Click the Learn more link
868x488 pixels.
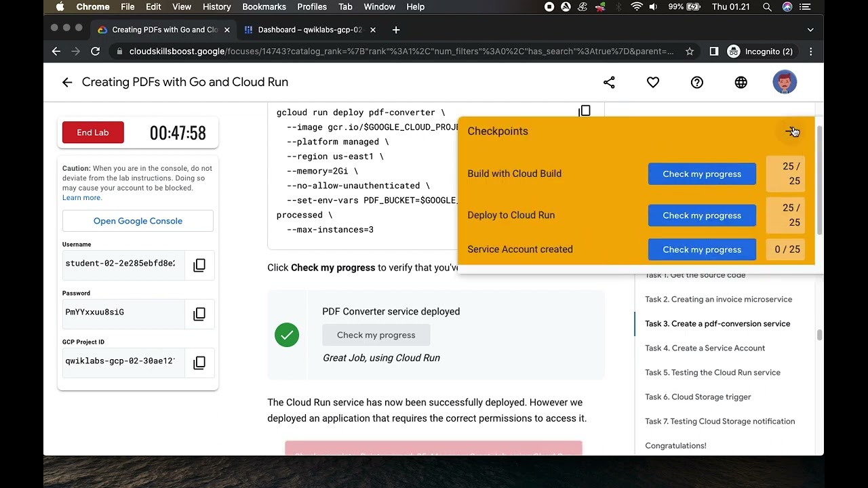coord(82,198)
